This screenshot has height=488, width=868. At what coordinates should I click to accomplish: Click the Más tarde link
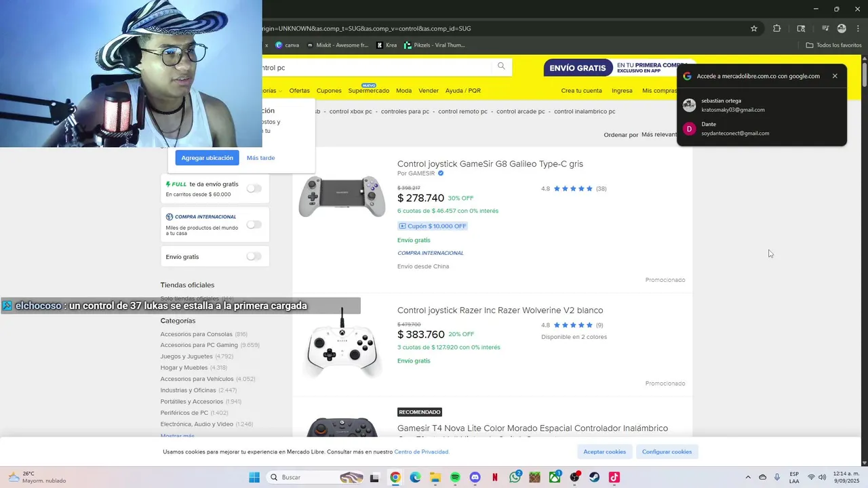pyautogui.click(x=260, y=158)
